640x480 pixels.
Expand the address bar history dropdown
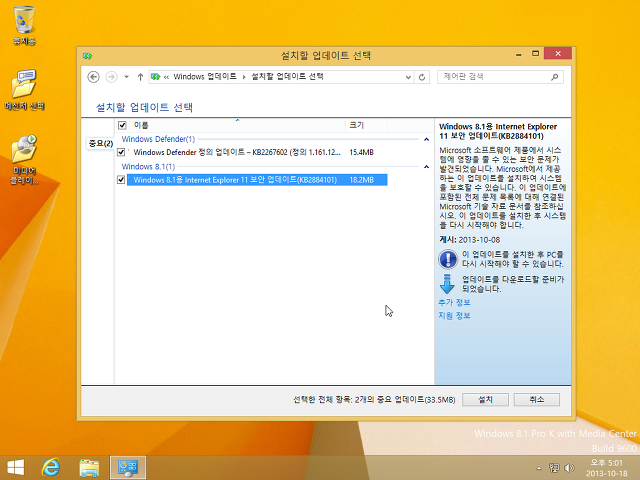tap(408, 77)
